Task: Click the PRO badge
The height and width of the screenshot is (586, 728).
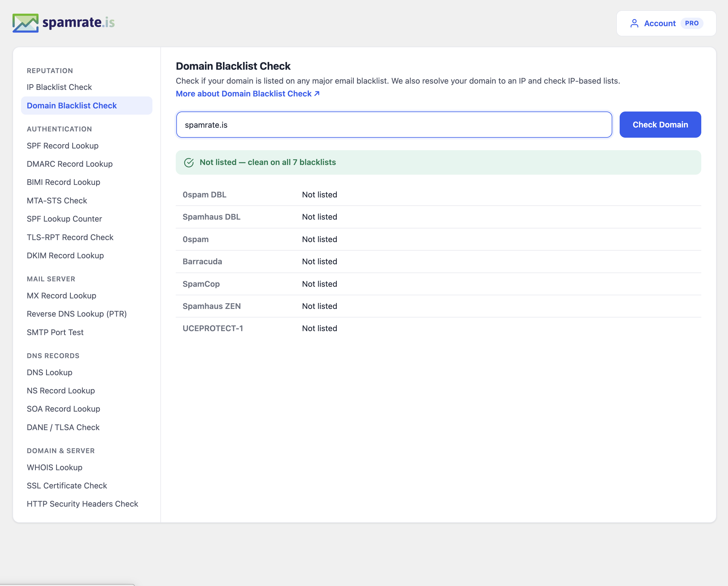Action: [692, 23]
